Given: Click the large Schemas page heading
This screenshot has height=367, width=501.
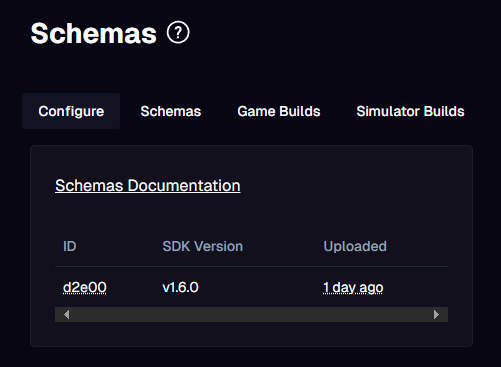Looking at the screenshot, I should (93, 33).
